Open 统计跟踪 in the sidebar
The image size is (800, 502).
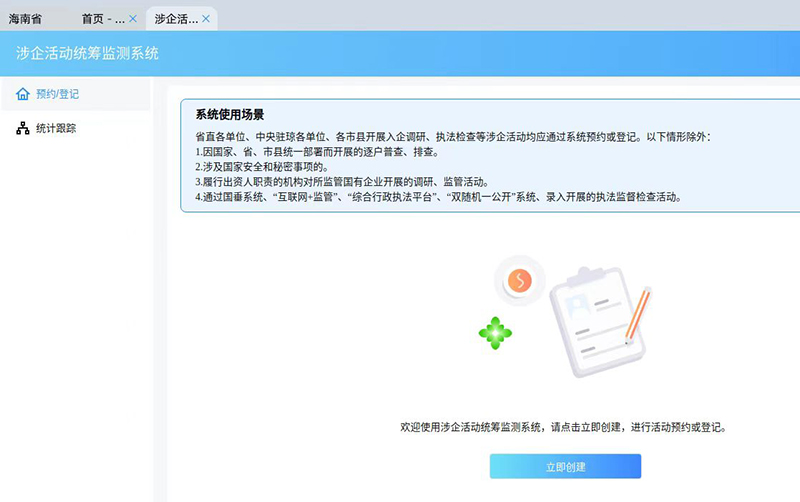coord(56,128)
